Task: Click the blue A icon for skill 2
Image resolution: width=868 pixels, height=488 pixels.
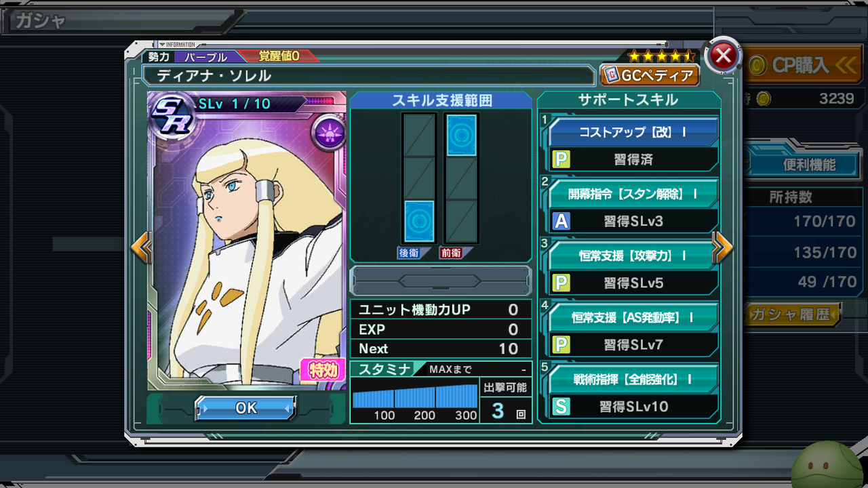Action: click(x=561, y=221)
